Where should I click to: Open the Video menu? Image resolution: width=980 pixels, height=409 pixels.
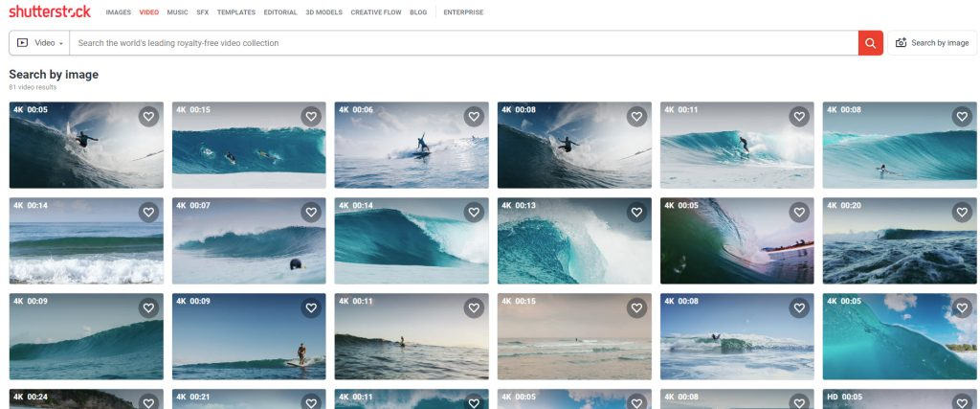(x=148, y=12)
